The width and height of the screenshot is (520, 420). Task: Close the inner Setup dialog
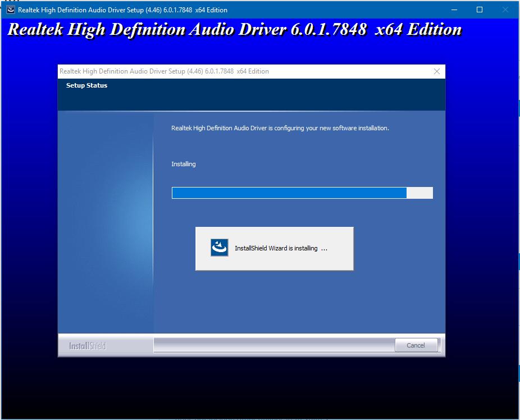437,71
